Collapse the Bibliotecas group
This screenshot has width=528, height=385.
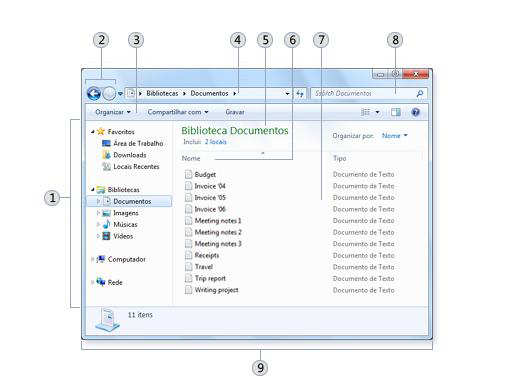[x=93, y=190]
